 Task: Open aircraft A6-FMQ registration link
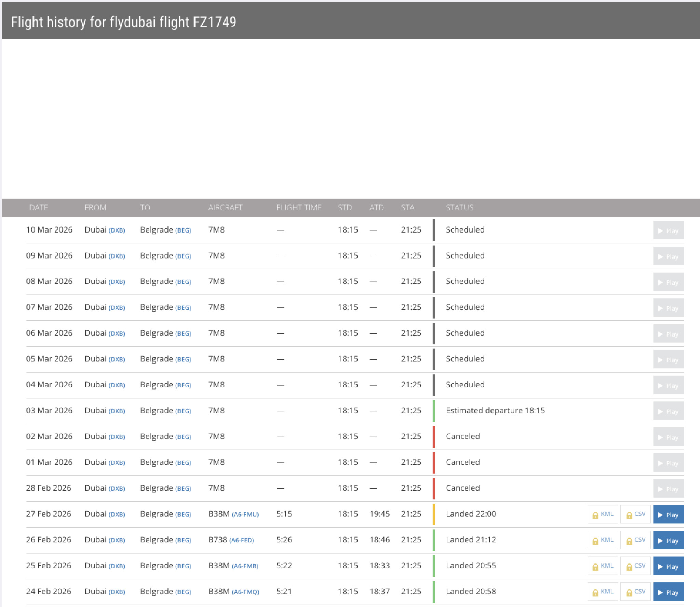tap(245, 592)
